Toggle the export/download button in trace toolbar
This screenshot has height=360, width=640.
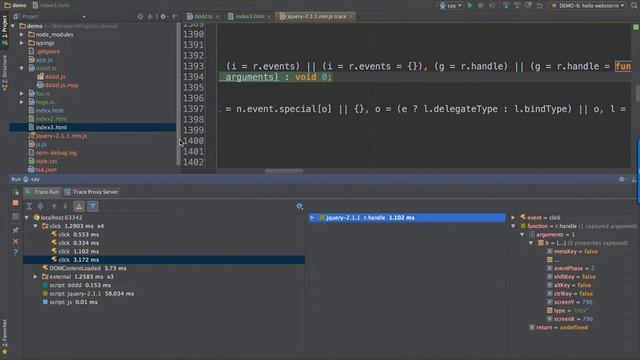click(79, 207)
